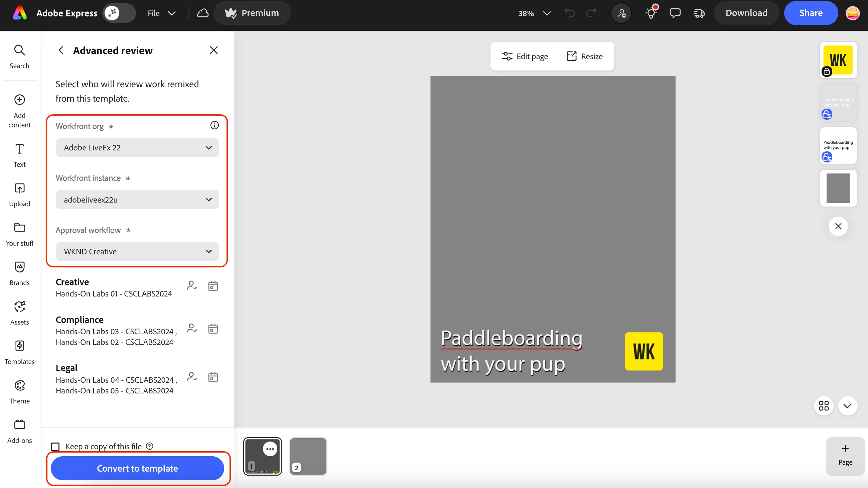The height and width of the screenshot is (488, 868).
Task: Open the grid view icon
Action: coord(824,406)
